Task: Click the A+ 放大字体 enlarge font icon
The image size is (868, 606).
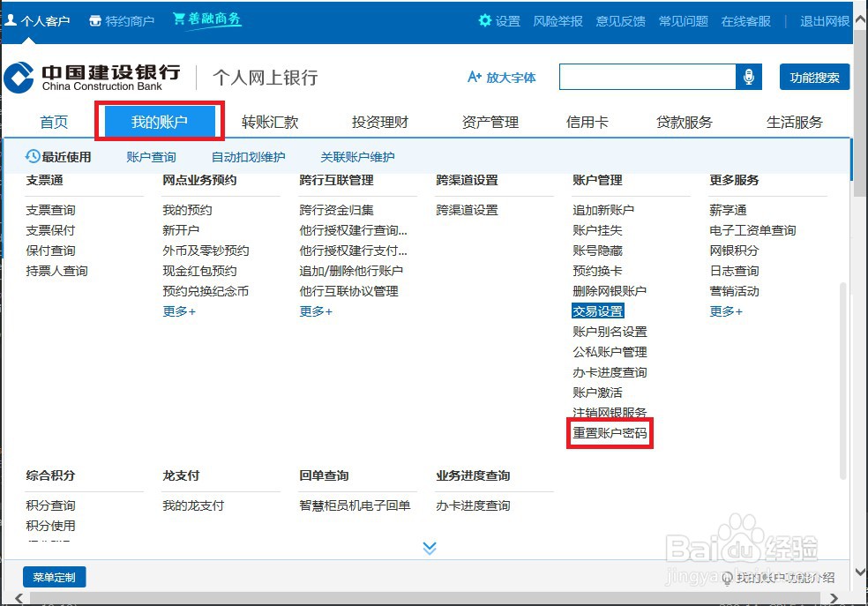Action: pyautogui.click(x=475, y=77)
